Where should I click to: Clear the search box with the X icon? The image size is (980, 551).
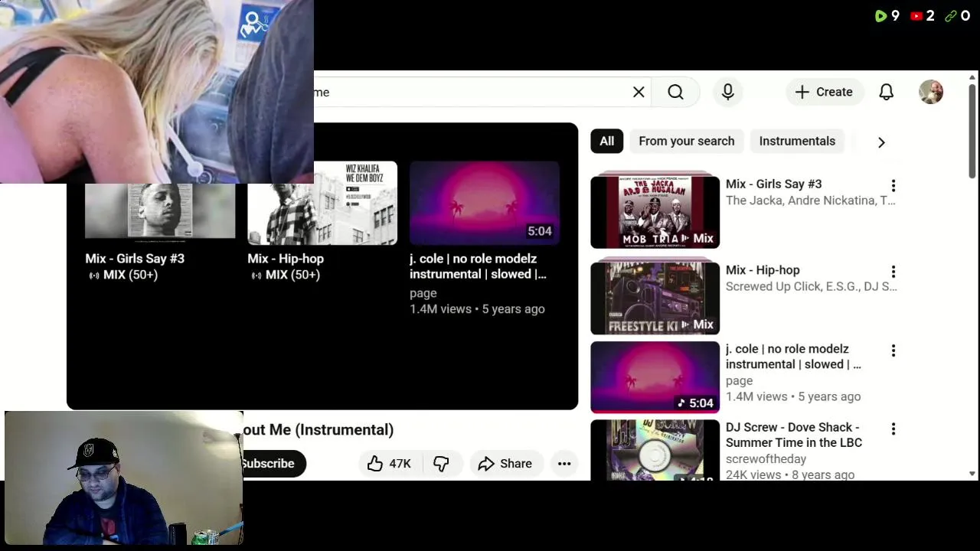[639, 92]
